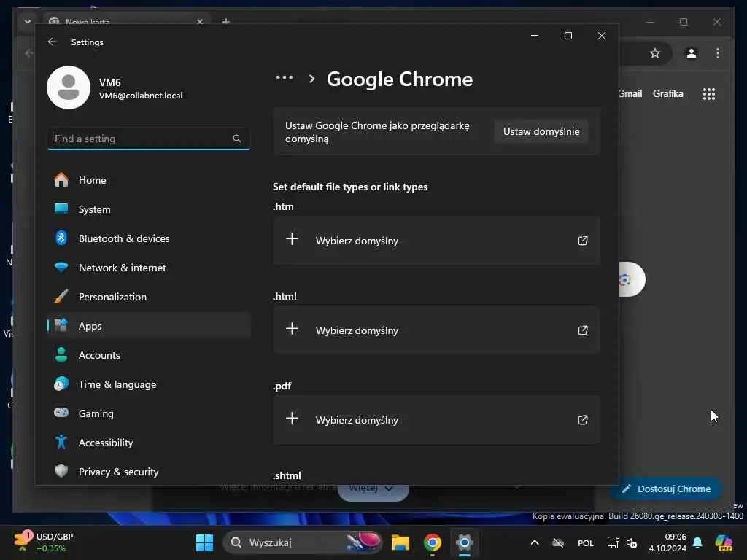Open Accessibility settings category
The width and height of the screenshot is (747, 560).
[x=149, y=443]
